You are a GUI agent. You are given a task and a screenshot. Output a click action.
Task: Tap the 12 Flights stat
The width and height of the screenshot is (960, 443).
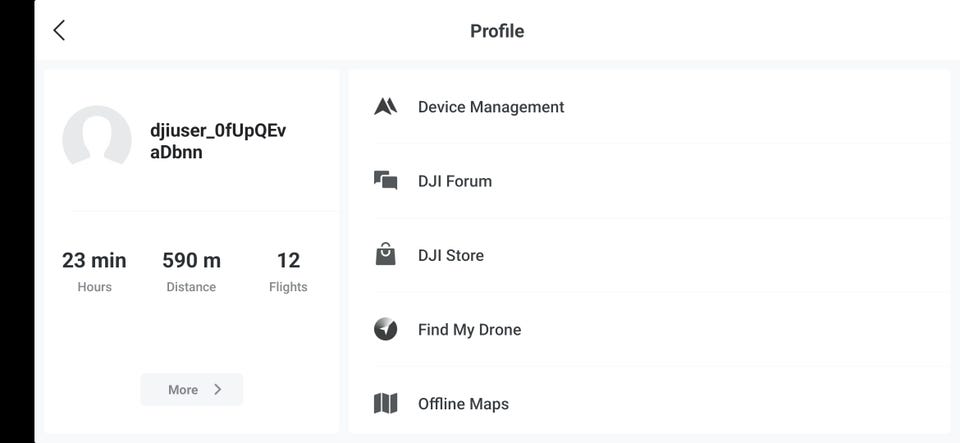click(288, 261)
